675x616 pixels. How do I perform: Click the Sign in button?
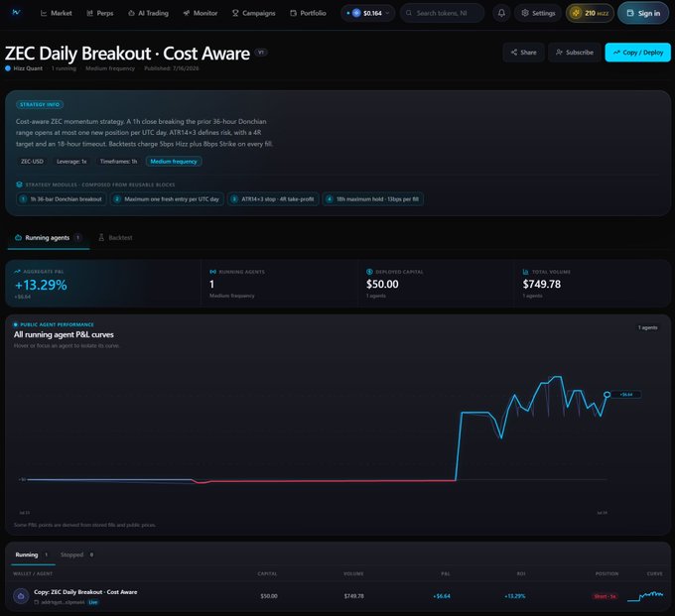(643, 13)
